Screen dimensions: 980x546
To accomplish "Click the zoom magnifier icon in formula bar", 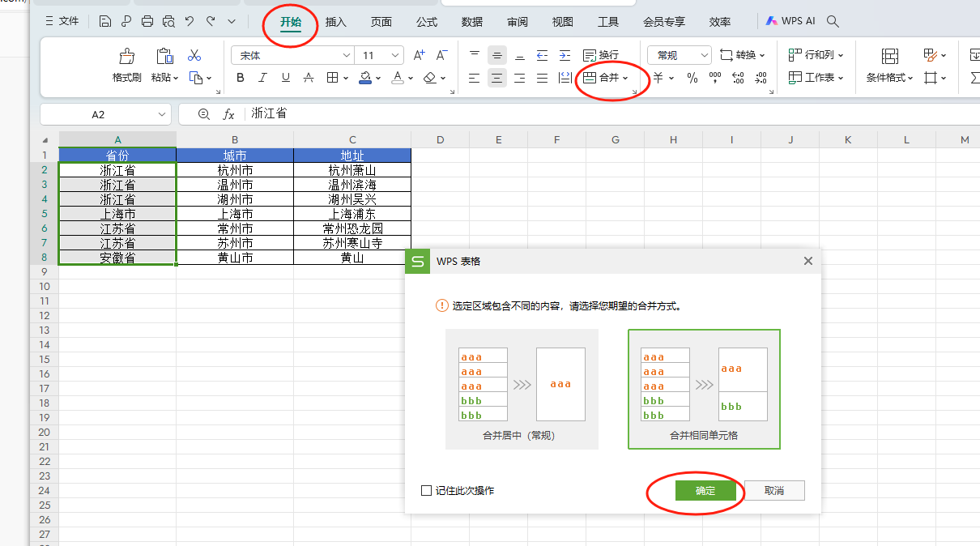I will point(204,114).
